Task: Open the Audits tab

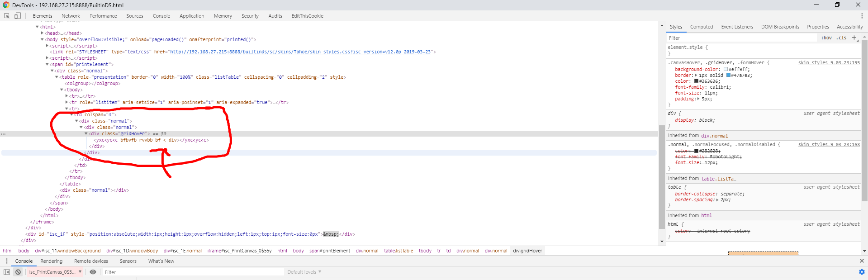Action: 275,16
